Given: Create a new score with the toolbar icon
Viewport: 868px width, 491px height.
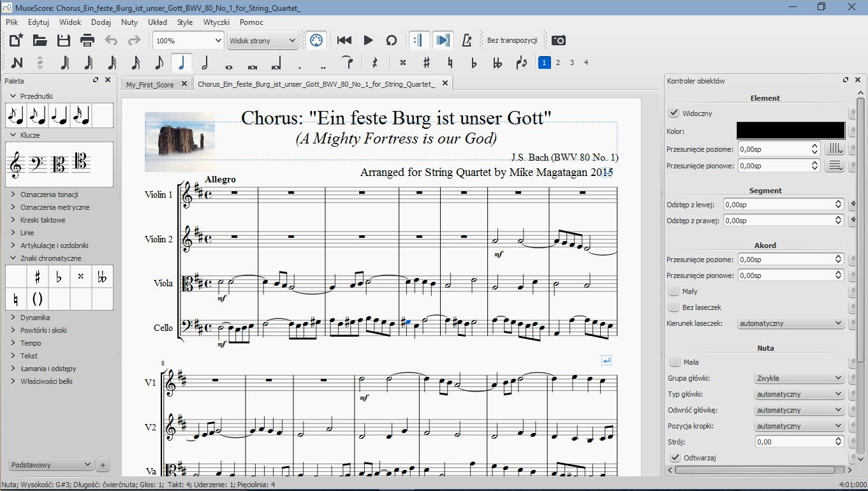Looking at the screenshot, I should tap(17, 40).
